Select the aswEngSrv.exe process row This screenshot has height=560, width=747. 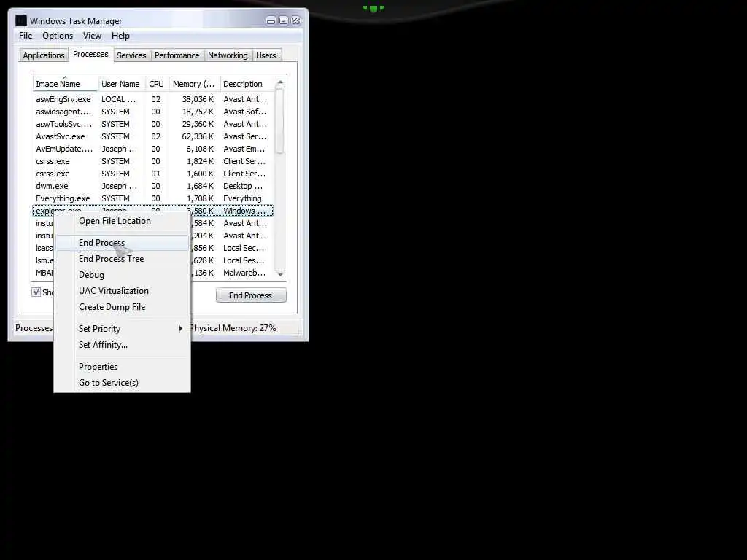pos(152,99)
